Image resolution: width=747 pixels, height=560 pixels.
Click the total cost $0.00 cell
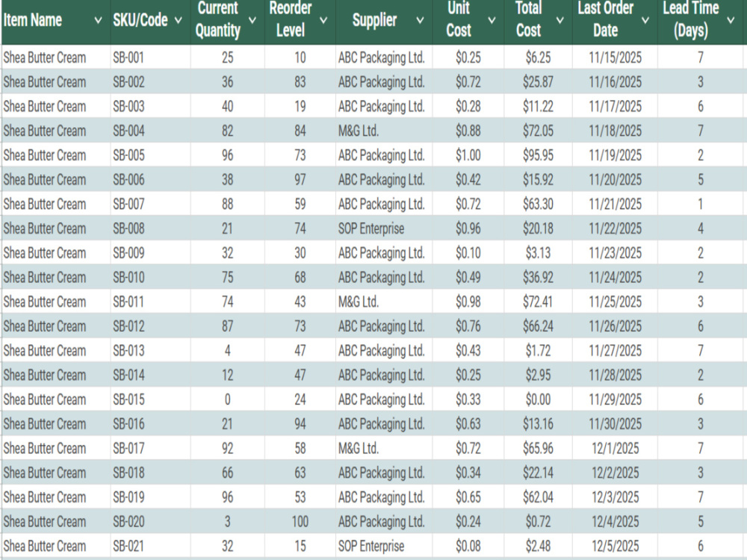tap(539, 399)
